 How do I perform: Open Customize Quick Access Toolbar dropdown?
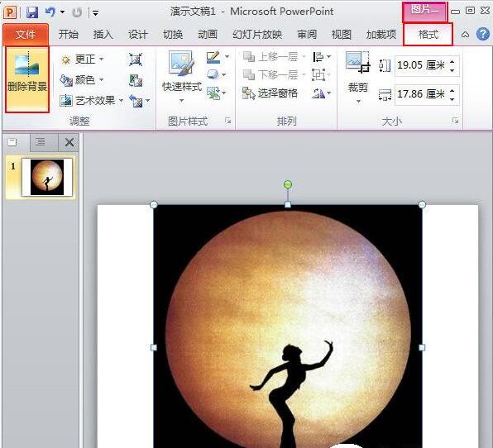pos(96,13)
